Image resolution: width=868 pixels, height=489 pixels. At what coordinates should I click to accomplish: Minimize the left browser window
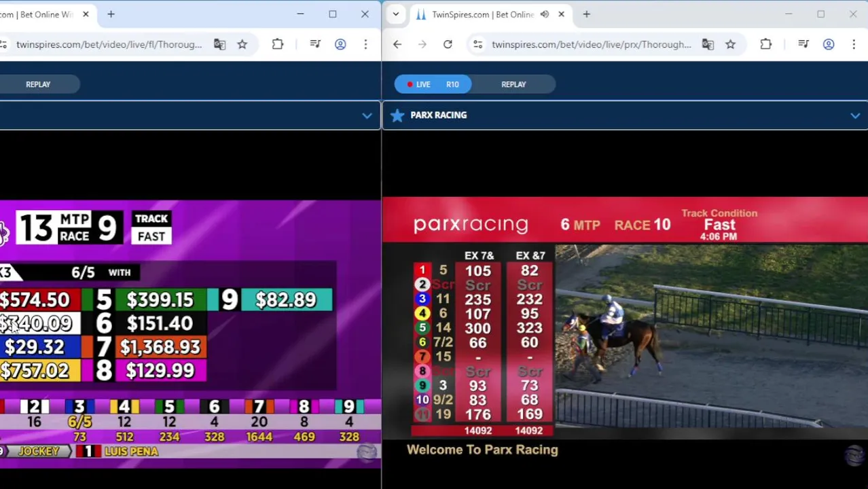coord(300,14)
